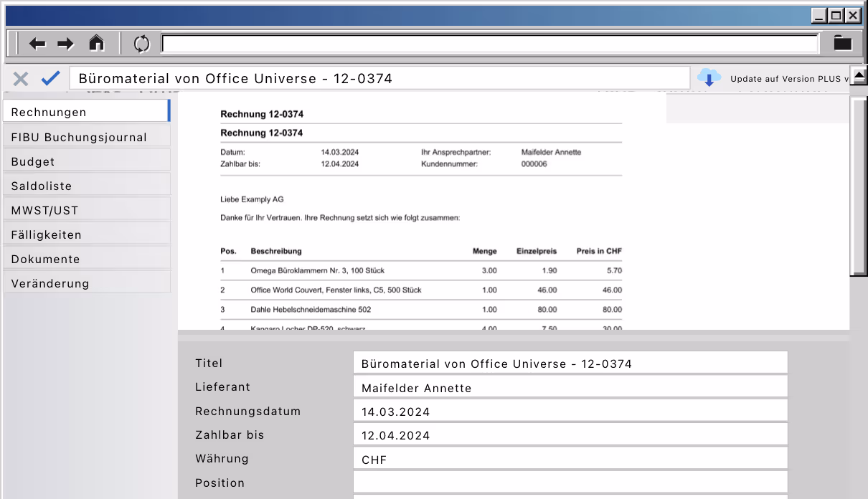Confirm changes with the blue checkmark icon

coord(50,78)
